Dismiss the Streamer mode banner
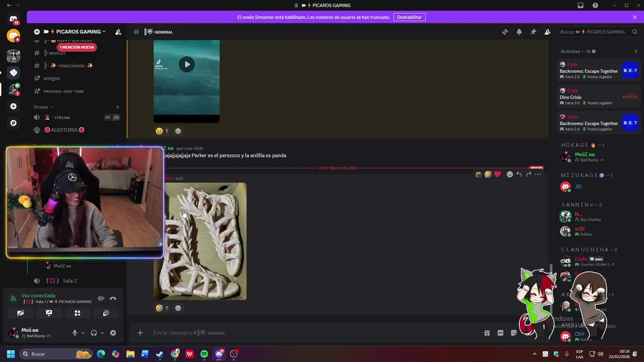 click(635, 17)
